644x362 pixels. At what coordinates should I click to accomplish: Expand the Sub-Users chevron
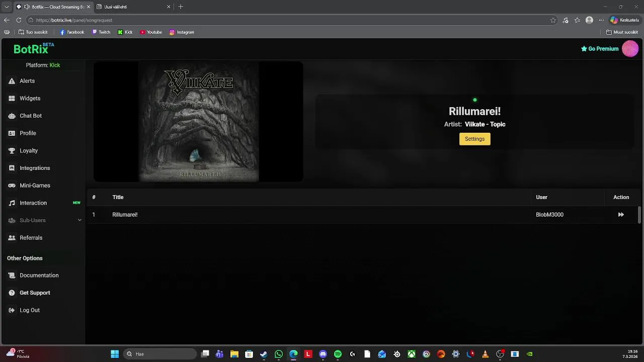[x=79, y=220]
